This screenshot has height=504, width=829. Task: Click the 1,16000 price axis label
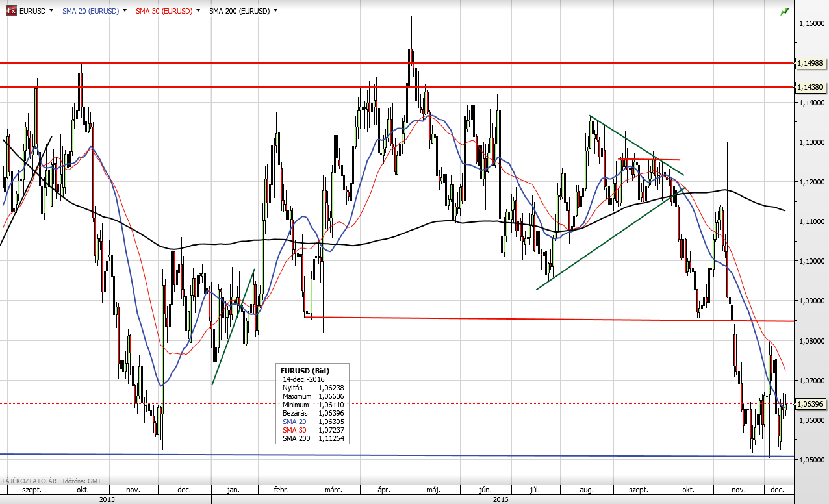point(812,23)
